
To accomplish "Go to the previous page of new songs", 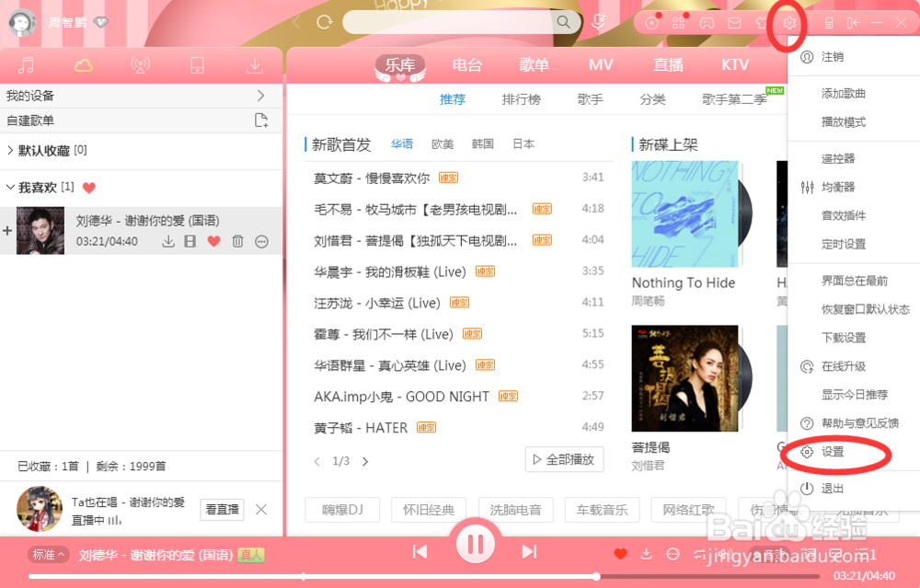I will coord(316,461).
